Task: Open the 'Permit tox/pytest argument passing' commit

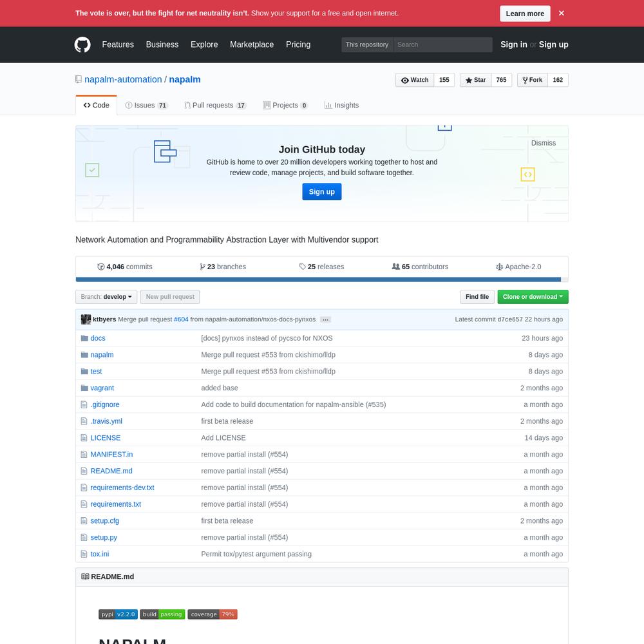Action: pyautogui.click(x=256, y=554)
